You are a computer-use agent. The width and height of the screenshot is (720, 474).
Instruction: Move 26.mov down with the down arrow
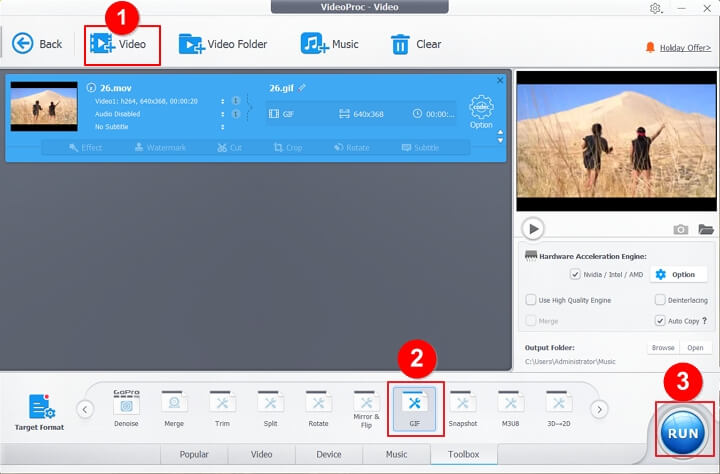click(x=501, y=141)
